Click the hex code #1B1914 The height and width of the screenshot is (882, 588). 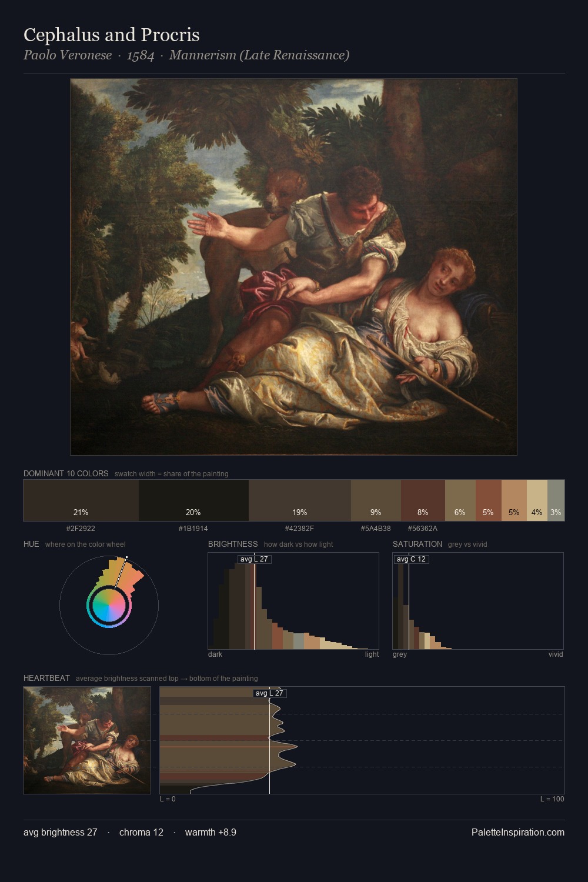[193, 529]
